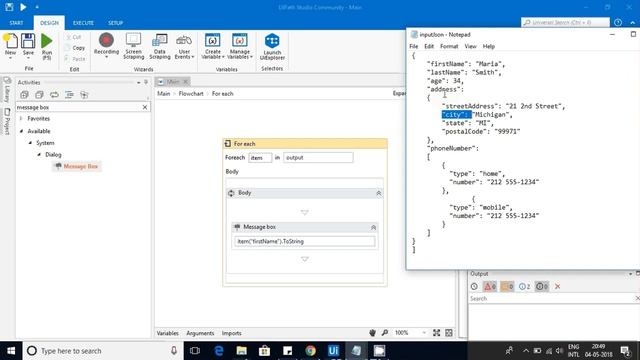
Task: Select the Message Box activity in the tree
Action: 77,166
